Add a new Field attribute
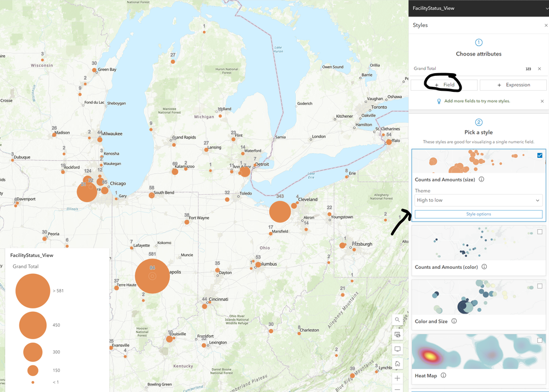 (x=445, y=85)
